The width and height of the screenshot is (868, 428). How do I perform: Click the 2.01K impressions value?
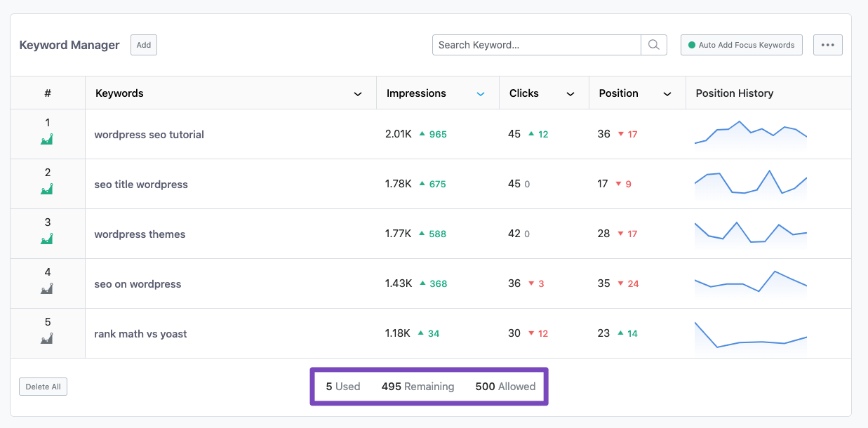399,134
